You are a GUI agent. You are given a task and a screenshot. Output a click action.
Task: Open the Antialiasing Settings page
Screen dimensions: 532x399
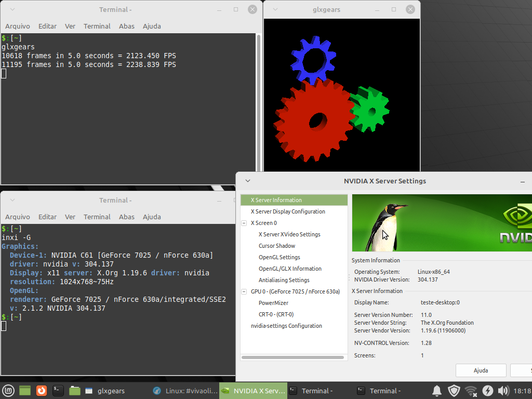tap(284, 280)
